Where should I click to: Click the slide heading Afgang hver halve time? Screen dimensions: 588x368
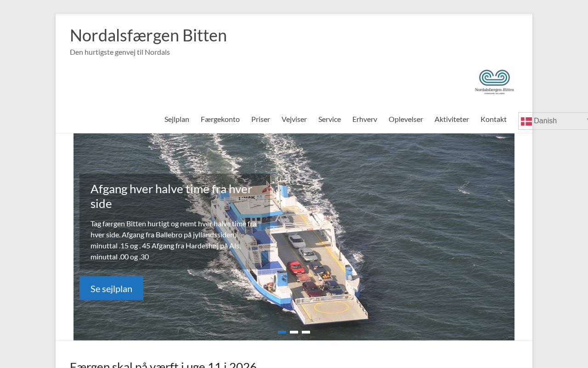coord(171,196)
